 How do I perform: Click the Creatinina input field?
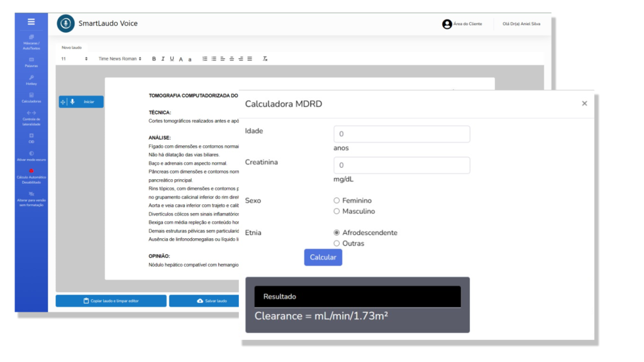[402, 165]
